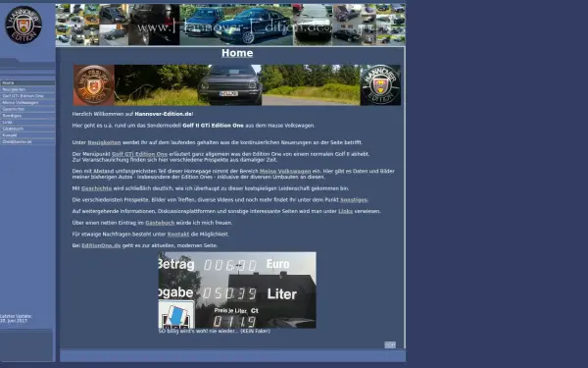The image size is (588, 368).
Task: Open OneStarter.de in the sidebar menu
Action: click(x=27, y=142)
